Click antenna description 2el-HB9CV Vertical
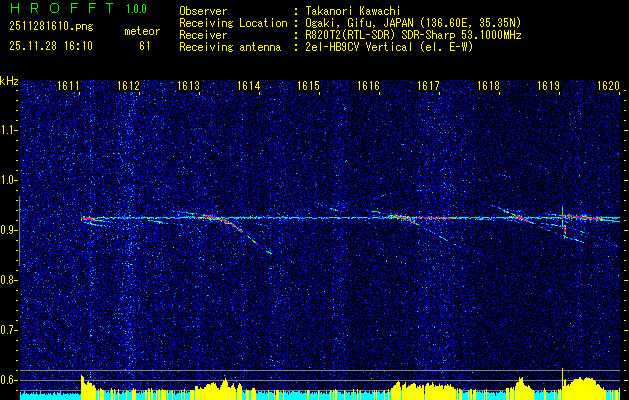 click(390, 47)
